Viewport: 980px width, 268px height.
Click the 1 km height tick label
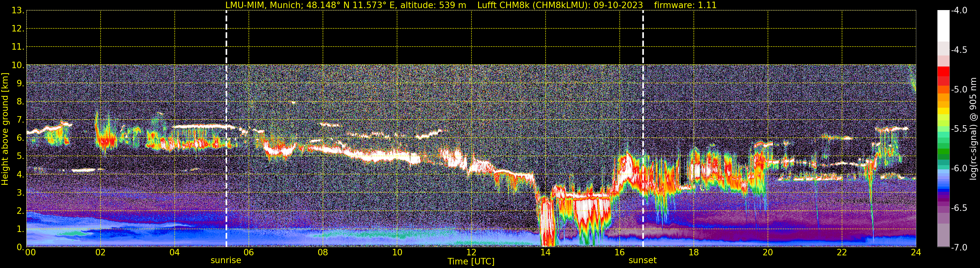20,229
